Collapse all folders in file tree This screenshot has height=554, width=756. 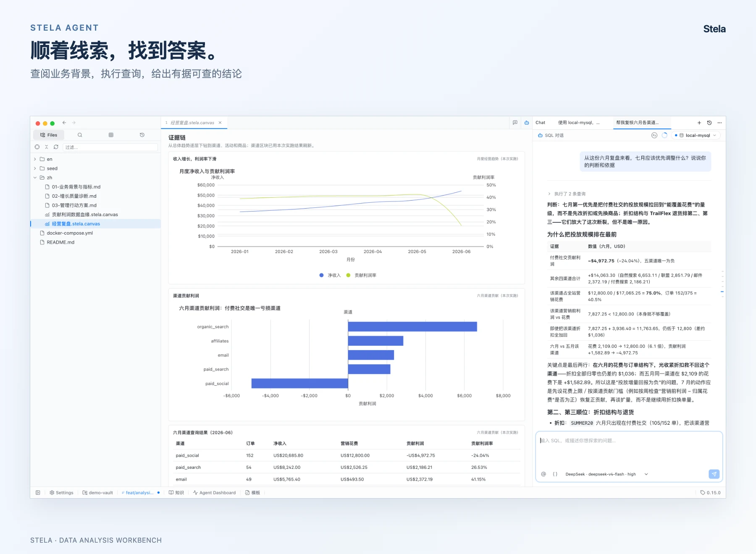point(47,147)
